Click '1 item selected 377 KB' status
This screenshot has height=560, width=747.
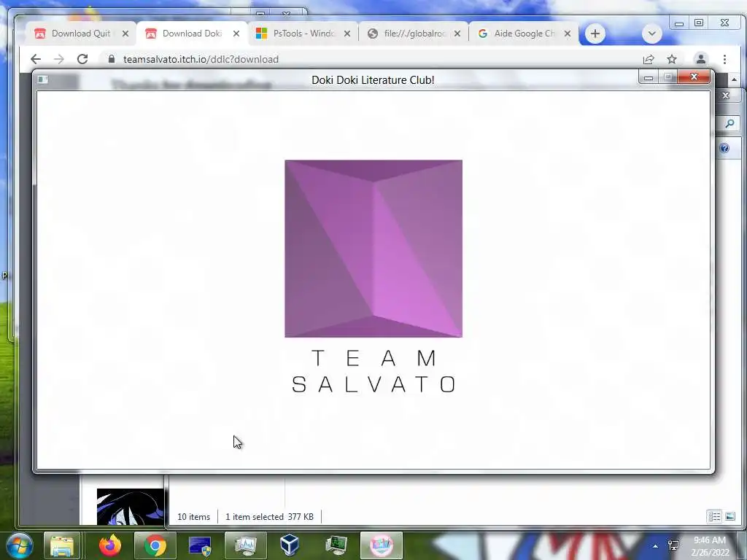click(x=270, y=517)
